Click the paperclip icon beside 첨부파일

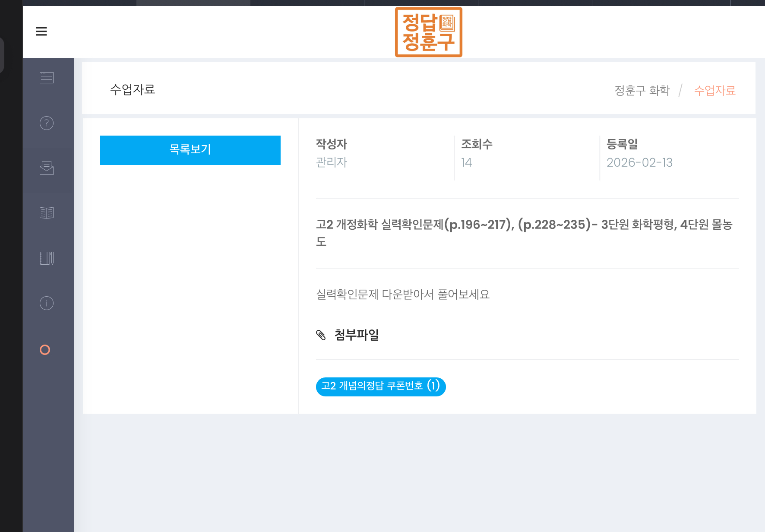pyautogui.click(x=321, y=335)
